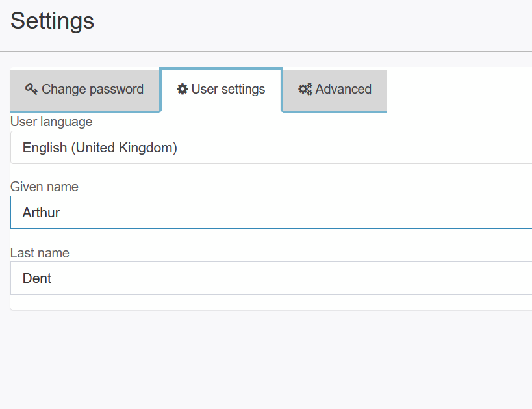
Task: Focus the Given name input field
Action: click(x=271, y=213)
